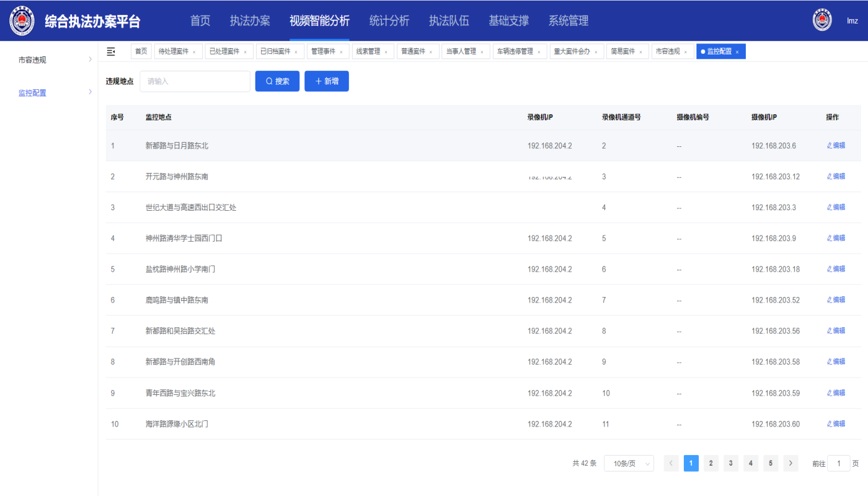Click the 监控地点 column header
The image size is (868, 496).
(158, 117)
